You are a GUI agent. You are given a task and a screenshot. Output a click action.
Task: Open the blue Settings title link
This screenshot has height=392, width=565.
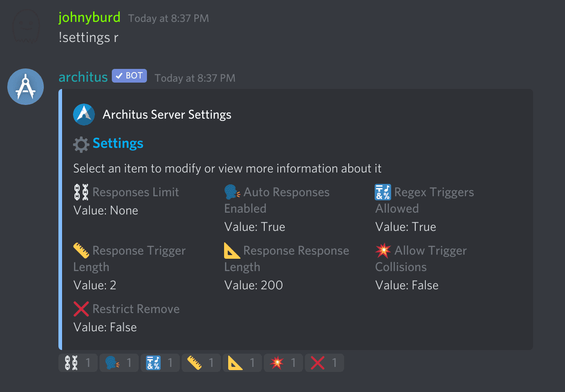[x=118, y=143]
